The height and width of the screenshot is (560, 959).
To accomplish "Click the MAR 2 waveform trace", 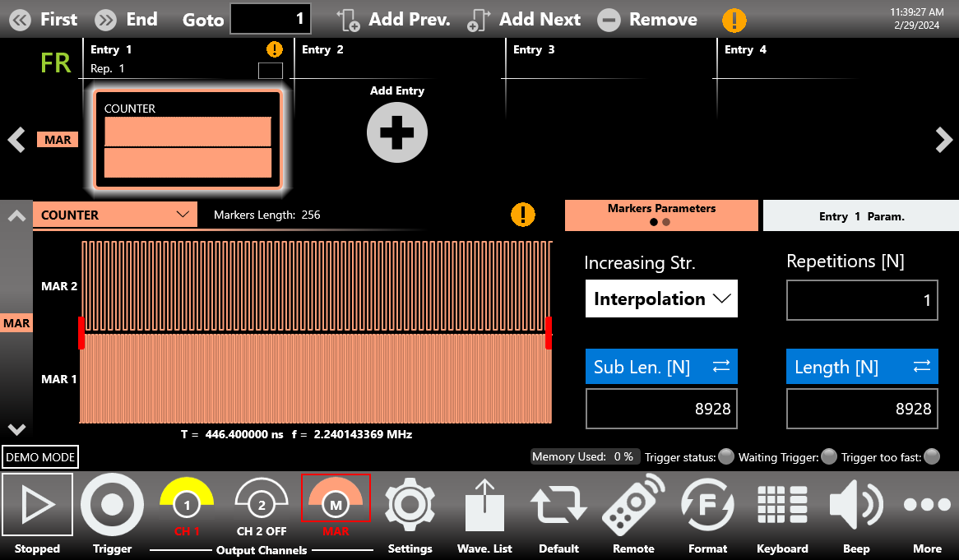I will (x=317, y=287).
